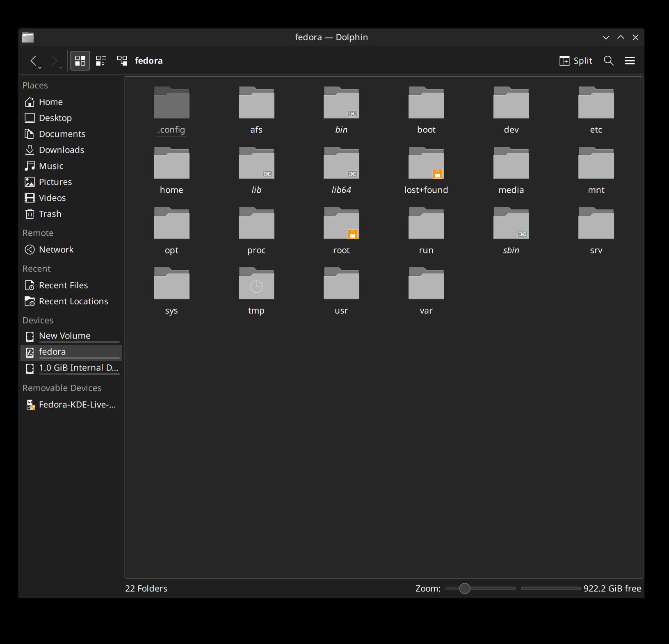Image resolution: width=669 pixels, height=644 pixels.
Task: Open back history dropdown arrow
Action: (40, 67)
